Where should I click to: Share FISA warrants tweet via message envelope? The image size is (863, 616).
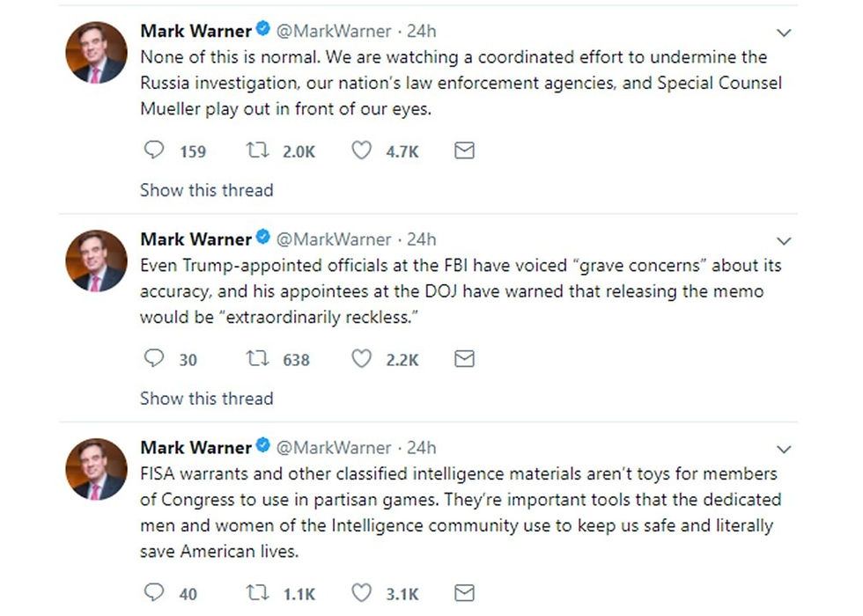tap(464, 592)
